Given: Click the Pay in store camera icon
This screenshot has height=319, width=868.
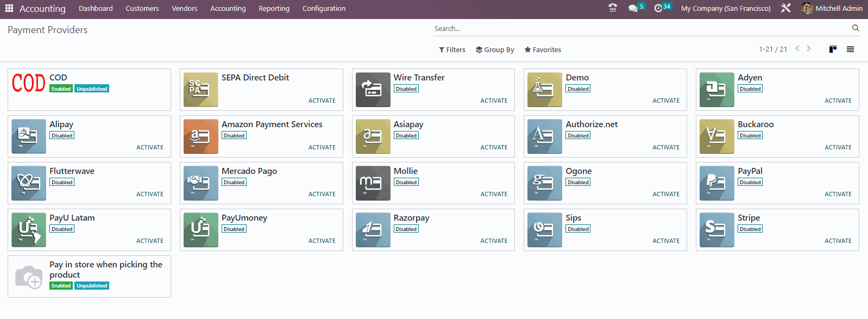Looking at the screenshot, I should [29, 277].
